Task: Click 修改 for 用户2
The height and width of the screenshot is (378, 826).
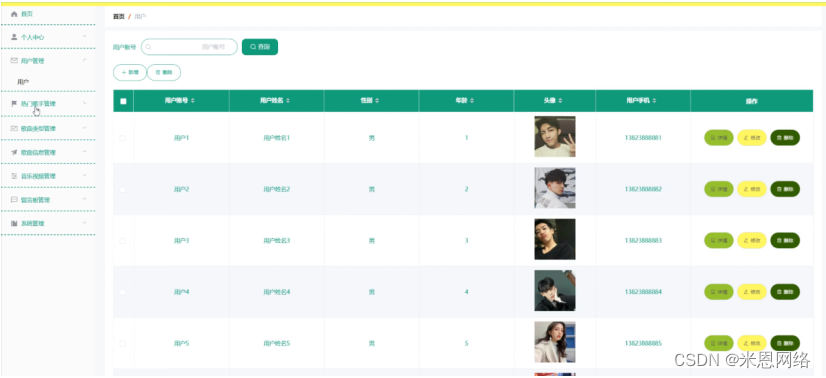Action: pyautogui.click(x=752, y=189)
